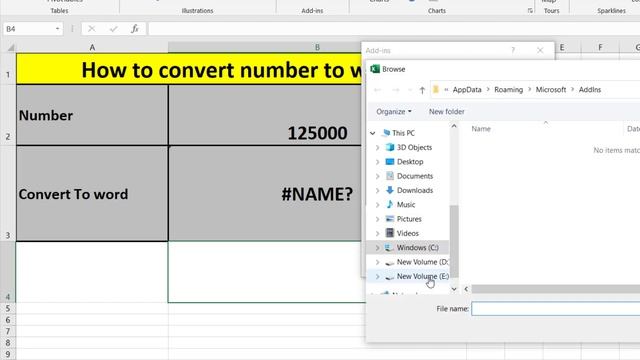This screenshot has height=360, width=640.
Task: Click the 'Number' label cell
Action: [x=92, y=115]
